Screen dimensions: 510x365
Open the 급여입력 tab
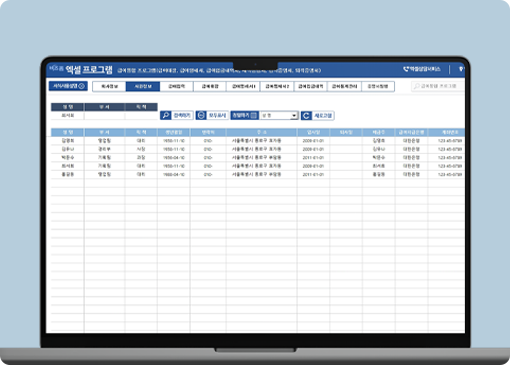pyautogui.click(x=176, y=86)
